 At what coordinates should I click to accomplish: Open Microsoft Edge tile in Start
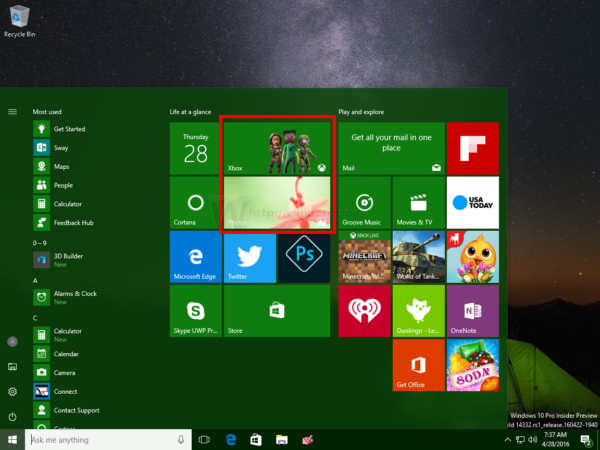click(x=195, y=257)
